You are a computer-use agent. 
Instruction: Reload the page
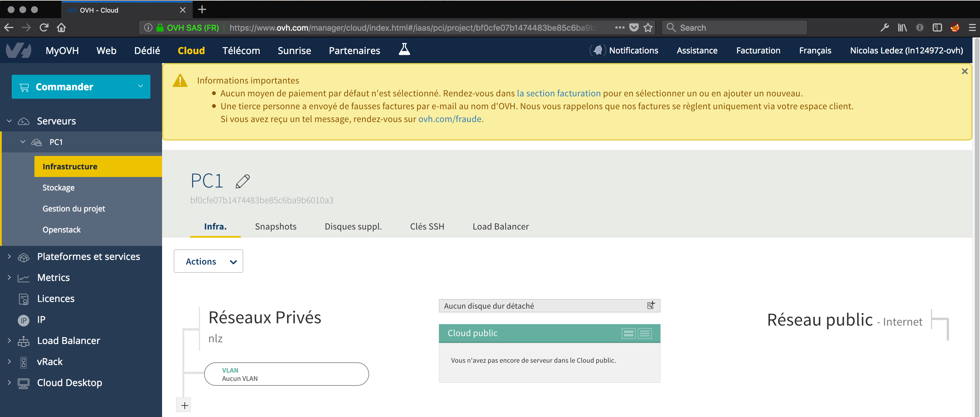(x=44, y=27)
